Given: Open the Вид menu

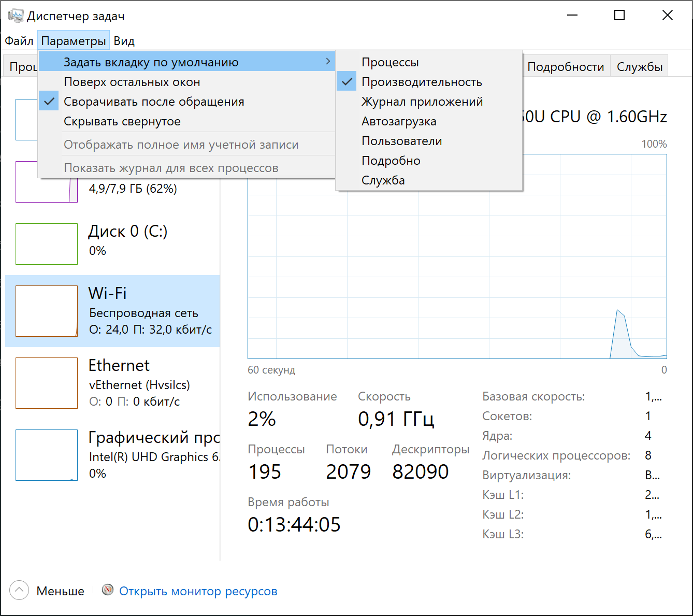Looking at the screenshot, I should pos(124,41).
